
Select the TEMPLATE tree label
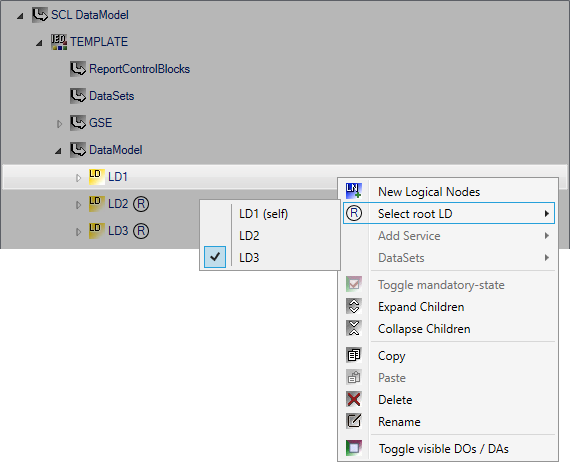tap(99, 42)
